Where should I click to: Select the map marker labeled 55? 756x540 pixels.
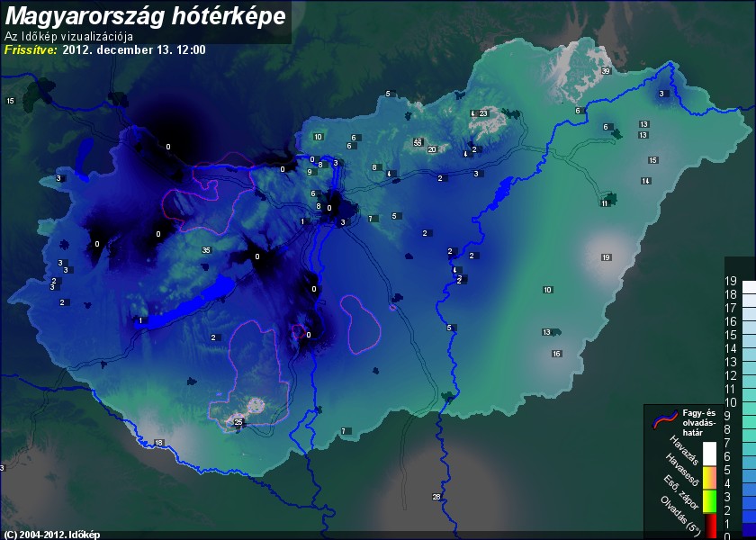pos(418,142)
